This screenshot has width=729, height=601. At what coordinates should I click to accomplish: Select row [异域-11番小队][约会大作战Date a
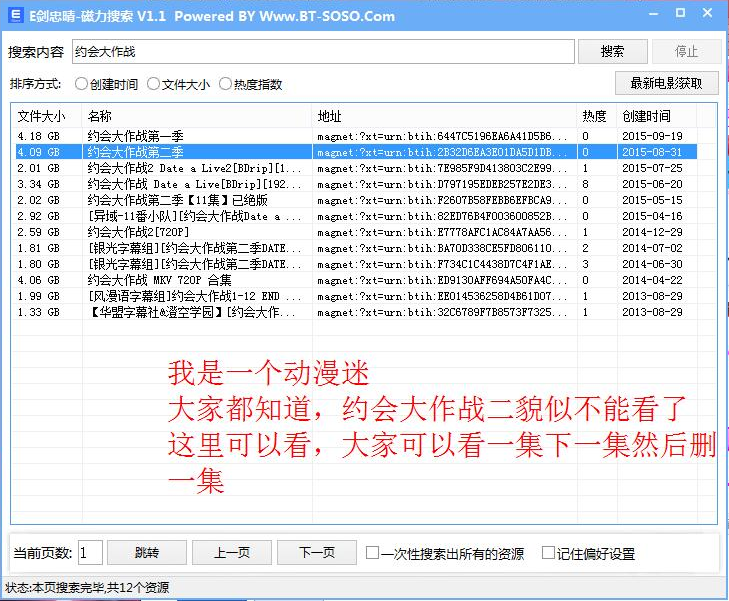[356, 216]
